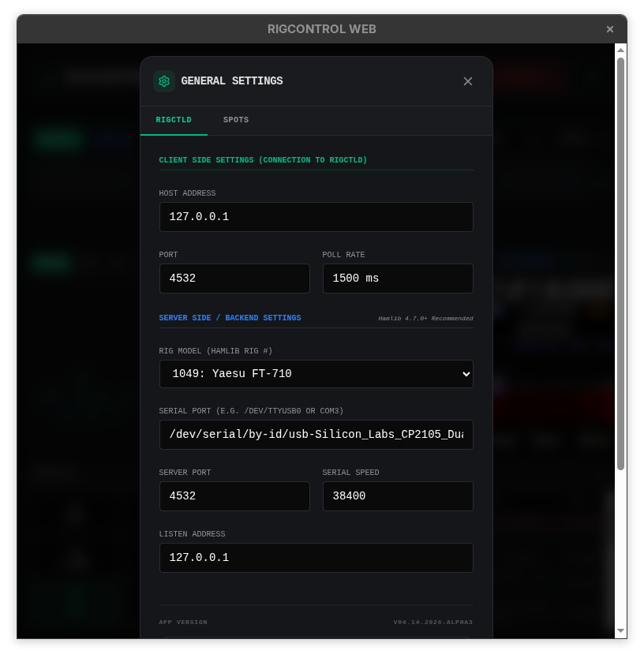Screen dimensions: 644x658
Task: Click the SERVER PORT label
Action: (x=185, y=473)
